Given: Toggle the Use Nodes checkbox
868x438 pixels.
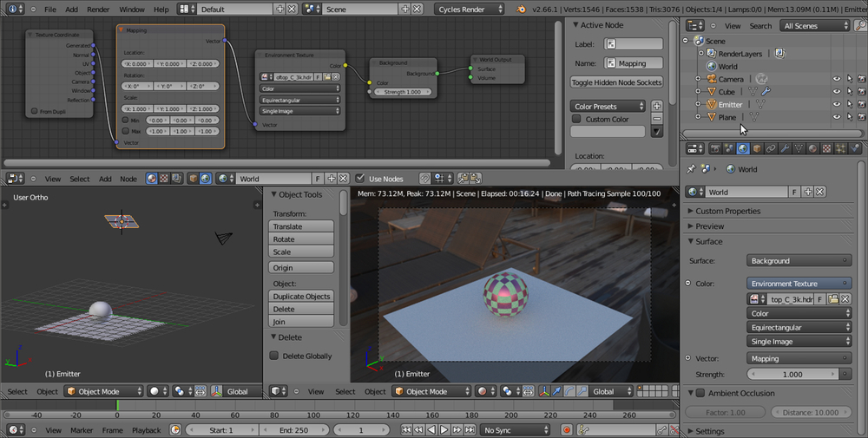Looking at the screenshot, I should tap(360, 179).
